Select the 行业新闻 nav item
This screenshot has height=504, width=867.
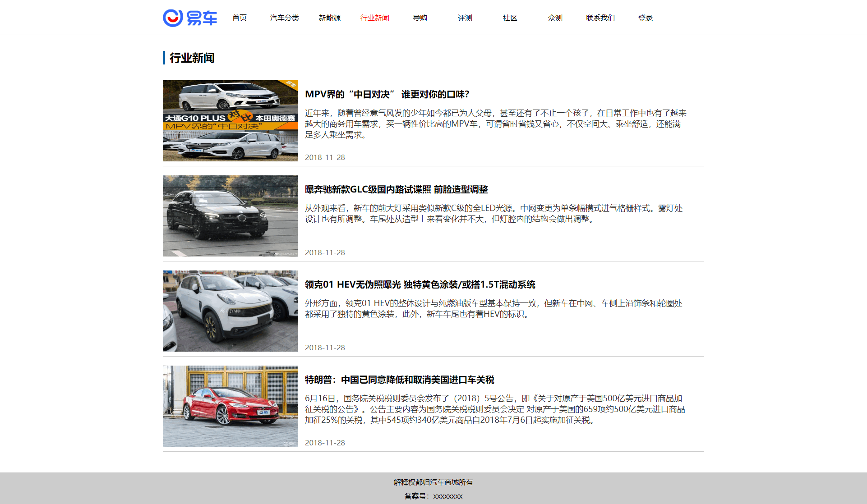(375, 18)
